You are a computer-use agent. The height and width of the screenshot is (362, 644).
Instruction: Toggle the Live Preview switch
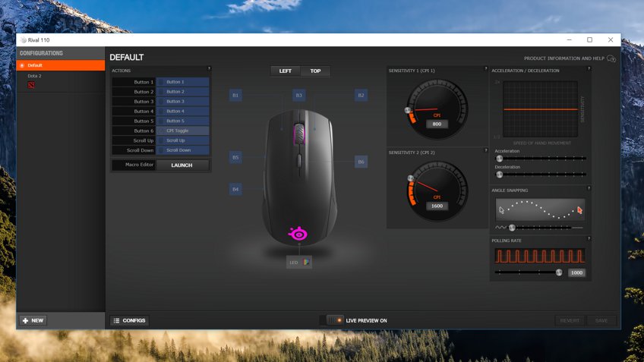tap(335, 320)
